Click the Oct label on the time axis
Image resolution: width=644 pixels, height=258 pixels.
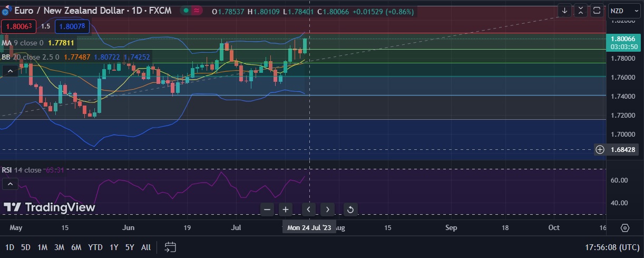554,228
